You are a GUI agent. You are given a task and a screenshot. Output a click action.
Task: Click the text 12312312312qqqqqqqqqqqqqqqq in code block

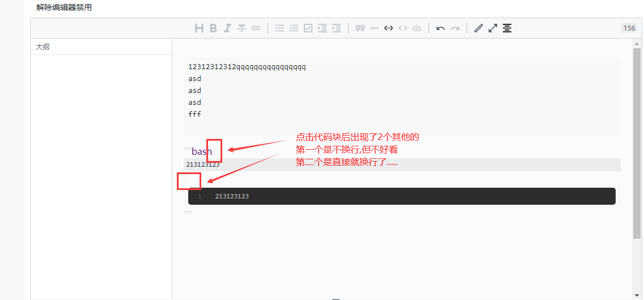click(x=247, y=66)
